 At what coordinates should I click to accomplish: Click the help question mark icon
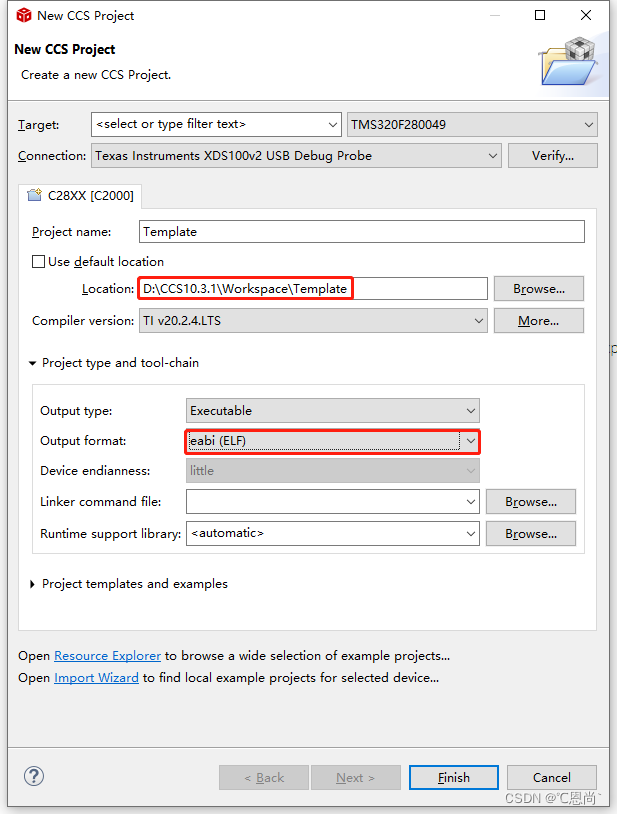34,777
